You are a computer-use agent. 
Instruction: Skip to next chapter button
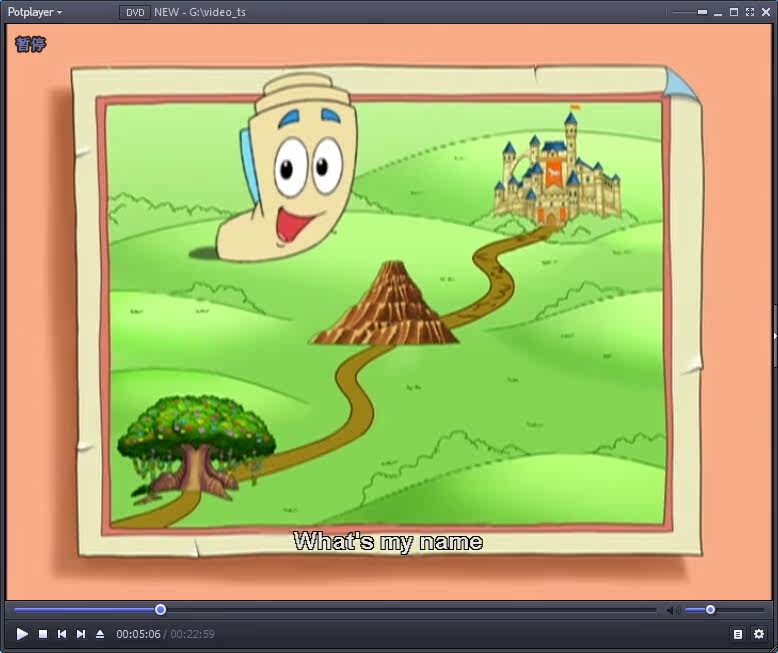[80, 634]
